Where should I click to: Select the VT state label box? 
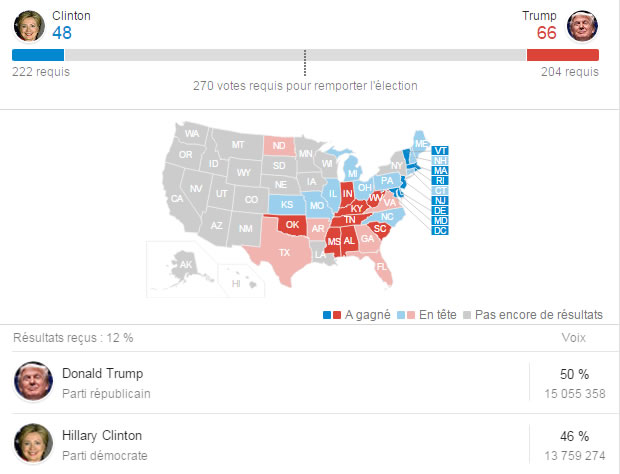point(440,151)
